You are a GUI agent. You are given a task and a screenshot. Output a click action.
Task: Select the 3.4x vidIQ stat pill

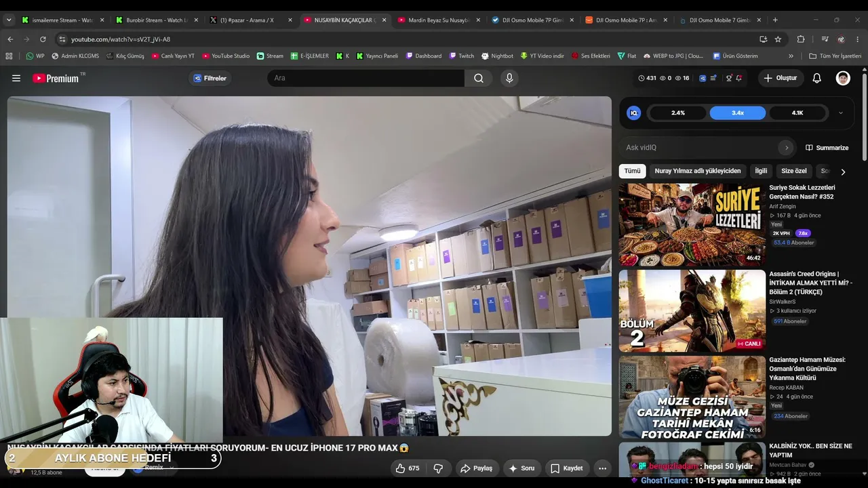coord(738,113)
